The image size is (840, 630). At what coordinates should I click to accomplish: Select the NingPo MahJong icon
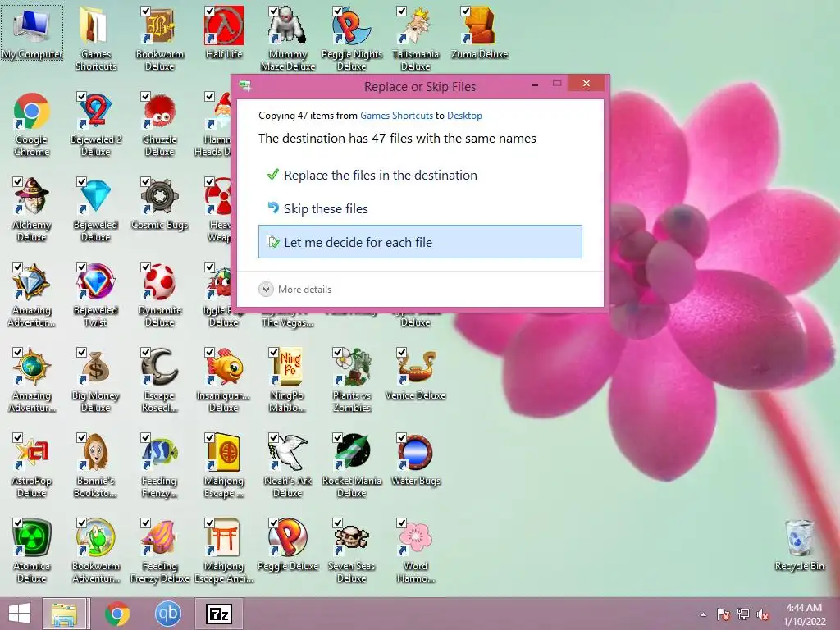[288, 367]
